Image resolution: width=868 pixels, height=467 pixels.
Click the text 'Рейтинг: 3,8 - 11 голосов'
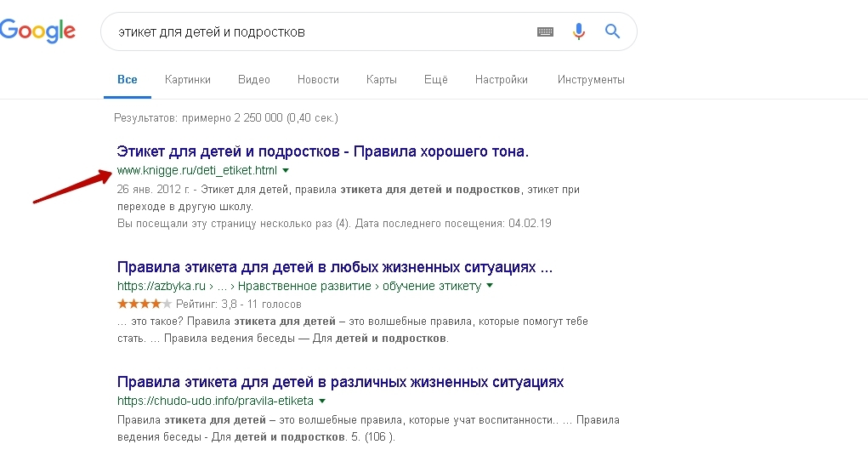(x=239, y=305)
